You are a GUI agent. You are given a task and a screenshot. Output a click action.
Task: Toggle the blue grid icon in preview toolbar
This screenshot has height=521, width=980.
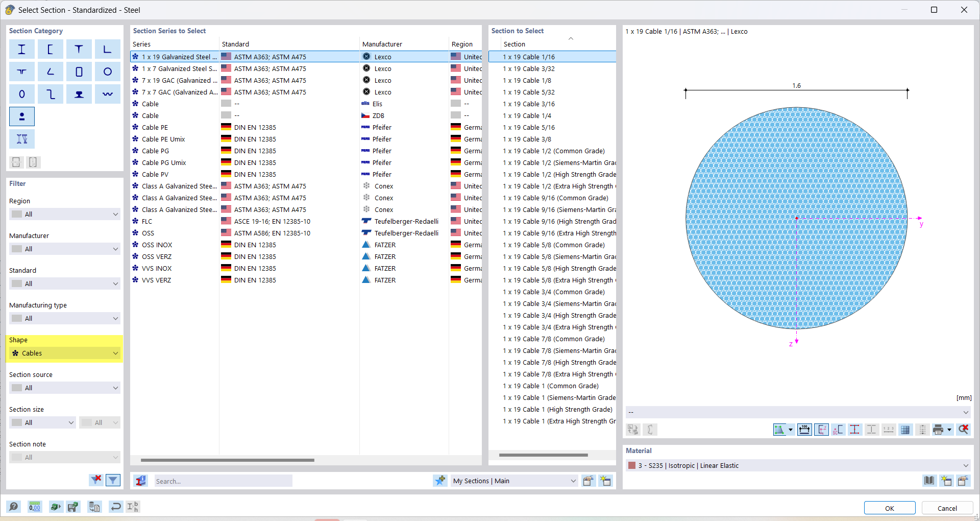coord(905,430)
